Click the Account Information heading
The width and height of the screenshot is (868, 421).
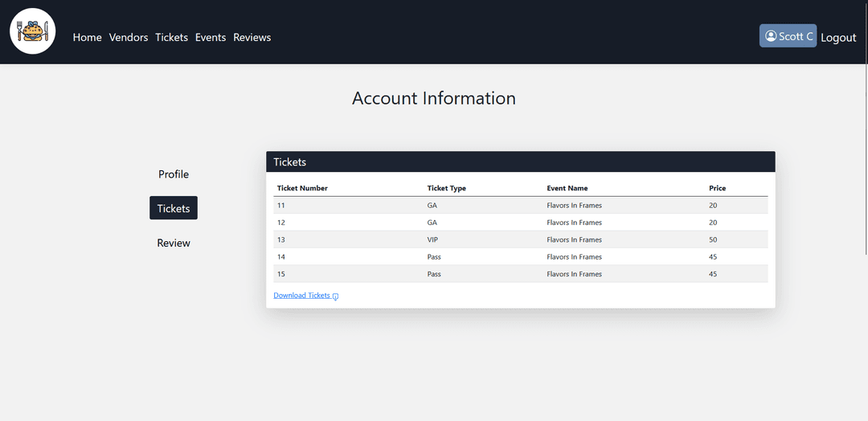click(x=434, y=99)
